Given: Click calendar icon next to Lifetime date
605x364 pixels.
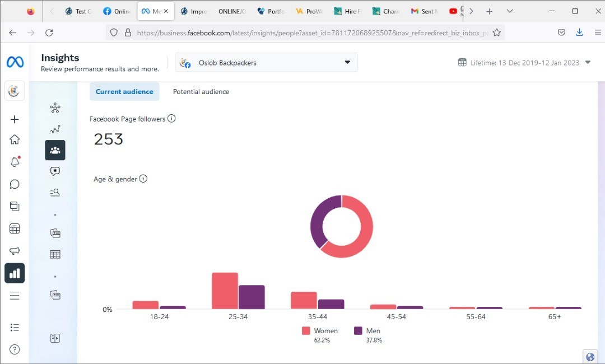Looking at the screenshot, I should (462, 63).
